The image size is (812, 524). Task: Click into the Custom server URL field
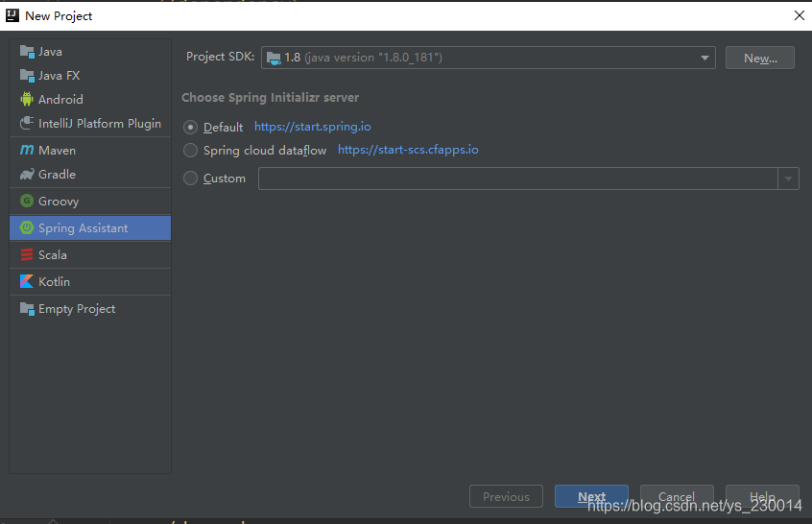pos(518,179)
